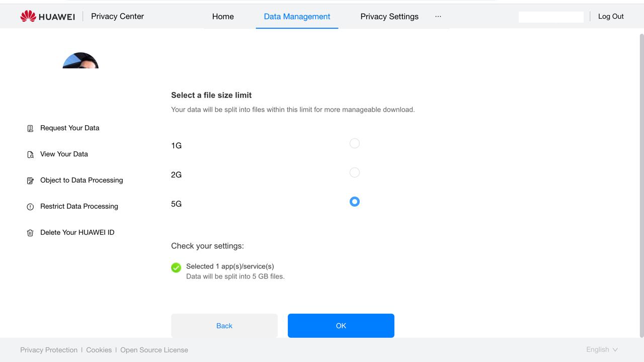The height and width of the screenshot is (362, 644).
Task: Click 'Data will be split into 5 GB files.'
Action: tap(235, 276)
